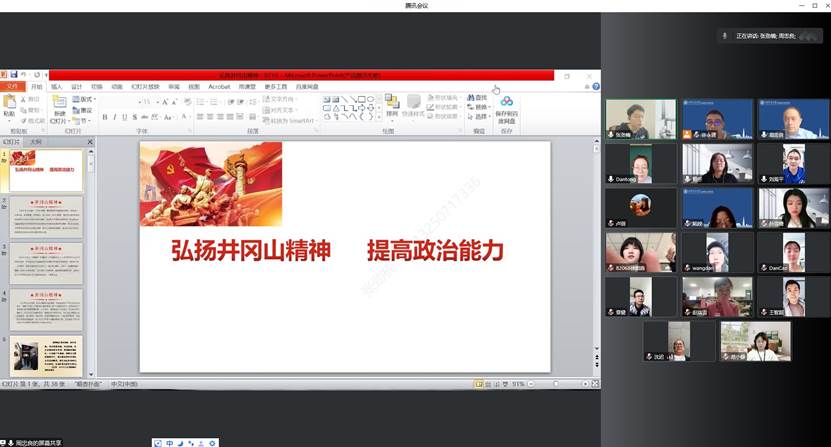Image resolution: width=831 pixels, height=447 pixels.
Task: Click the zoom slider in status bar
Action: [555, 383]
